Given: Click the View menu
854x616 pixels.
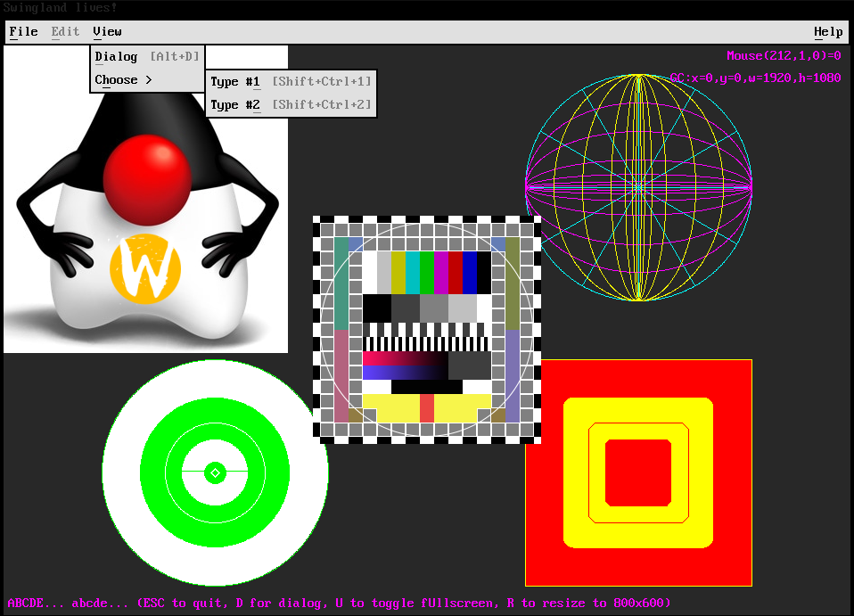Looking at the screenshot, I should pos(107,31).
